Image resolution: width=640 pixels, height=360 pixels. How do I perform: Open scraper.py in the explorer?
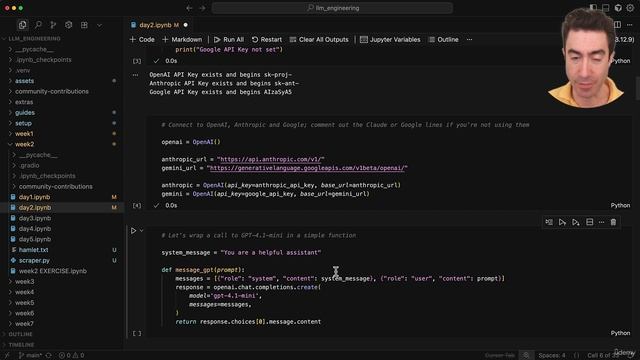click(34, 260)
